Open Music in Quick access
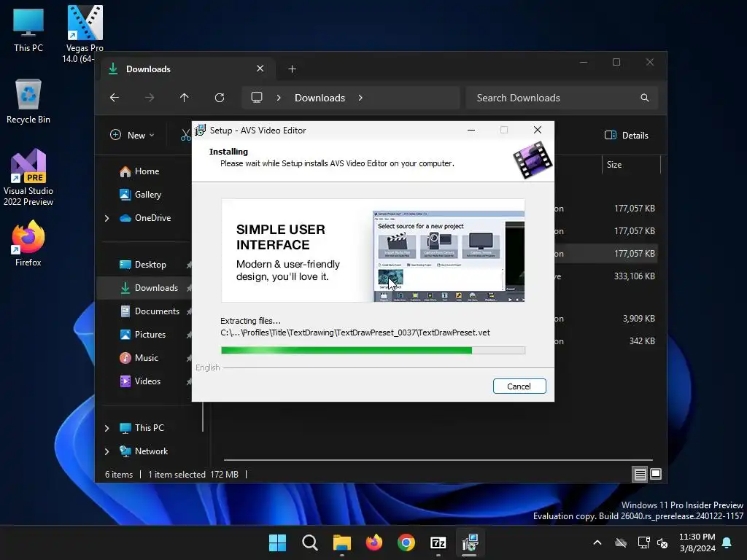The height and width of the screenshot is (560, 747). 139,357
